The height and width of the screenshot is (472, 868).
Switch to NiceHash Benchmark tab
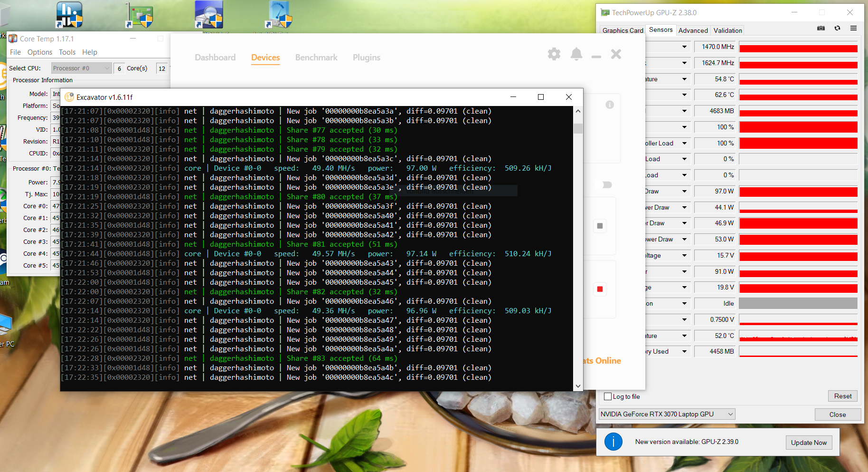(x=316, y=58)
